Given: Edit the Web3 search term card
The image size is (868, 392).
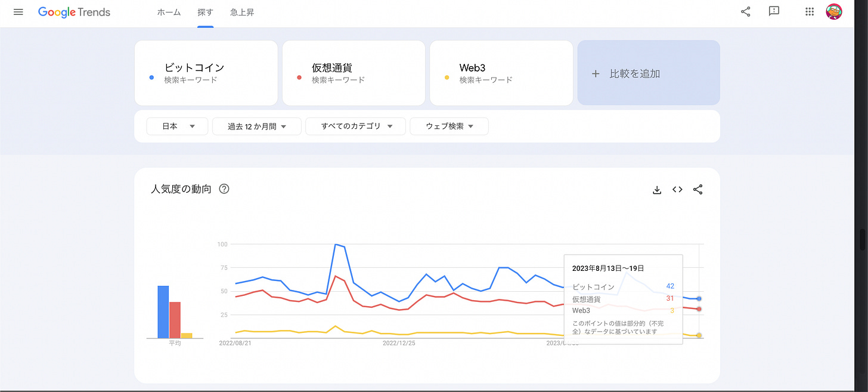Looking at the screenshot, I should [x=501, y=73].
